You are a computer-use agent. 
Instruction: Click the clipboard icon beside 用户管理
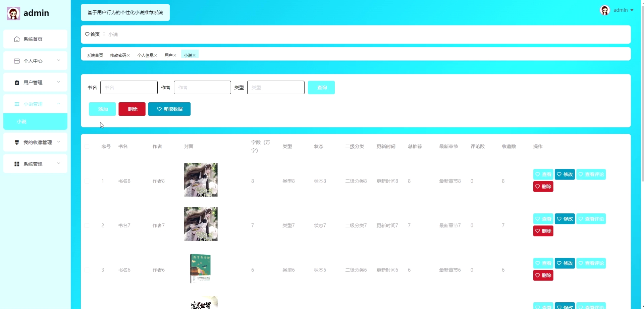click(x=17, y=83)
